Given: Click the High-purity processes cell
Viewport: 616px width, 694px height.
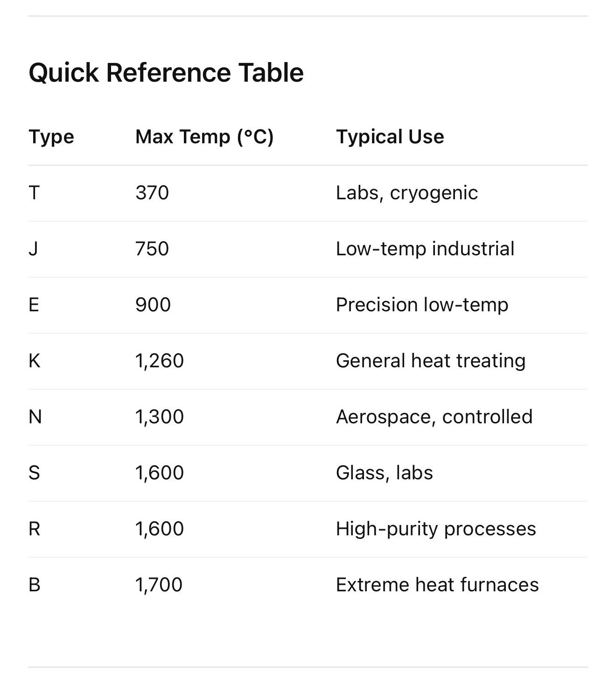Looking at the screenshot, I should 436,529.
